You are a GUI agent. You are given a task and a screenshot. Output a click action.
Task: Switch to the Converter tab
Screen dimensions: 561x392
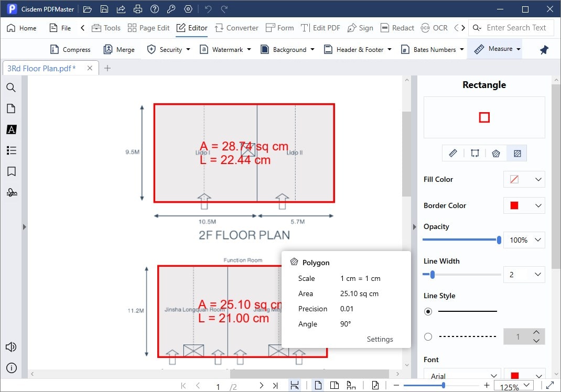(236, 28)
